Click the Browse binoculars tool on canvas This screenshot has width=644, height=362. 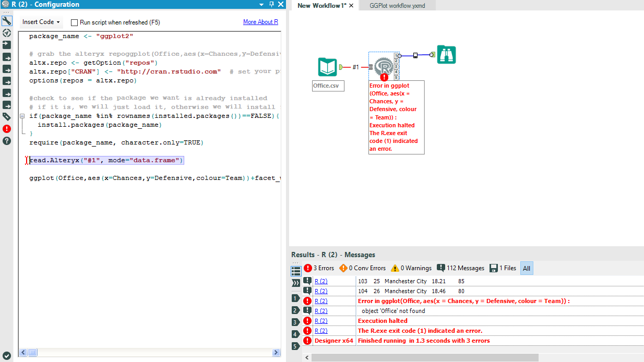coord(447,55)
